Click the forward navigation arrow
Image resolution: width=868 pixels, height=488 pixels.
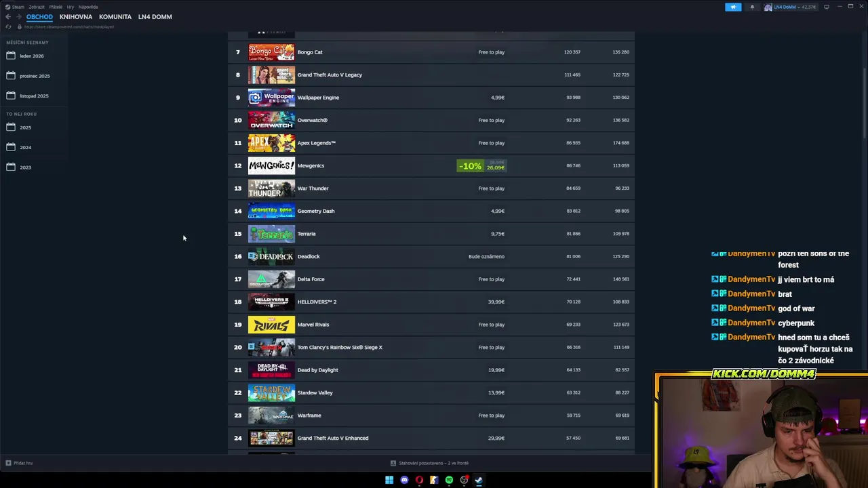point(18,17)
